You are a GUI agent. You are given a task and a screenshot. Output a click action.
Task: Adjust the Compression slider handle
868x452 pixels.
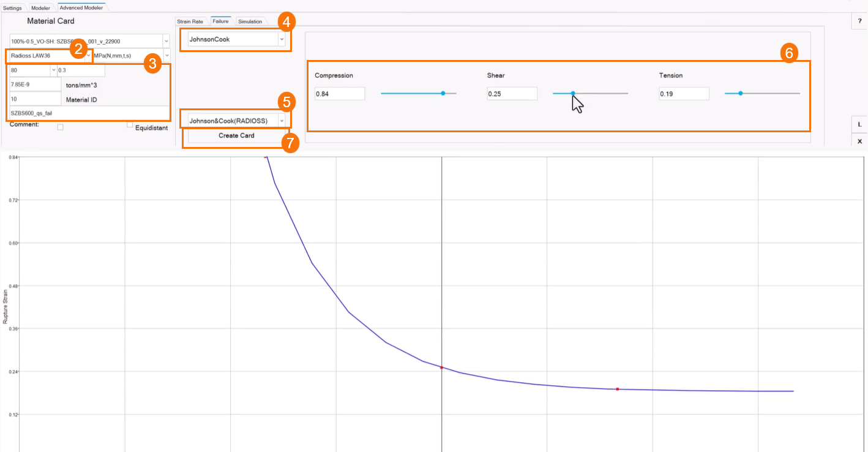443,93
